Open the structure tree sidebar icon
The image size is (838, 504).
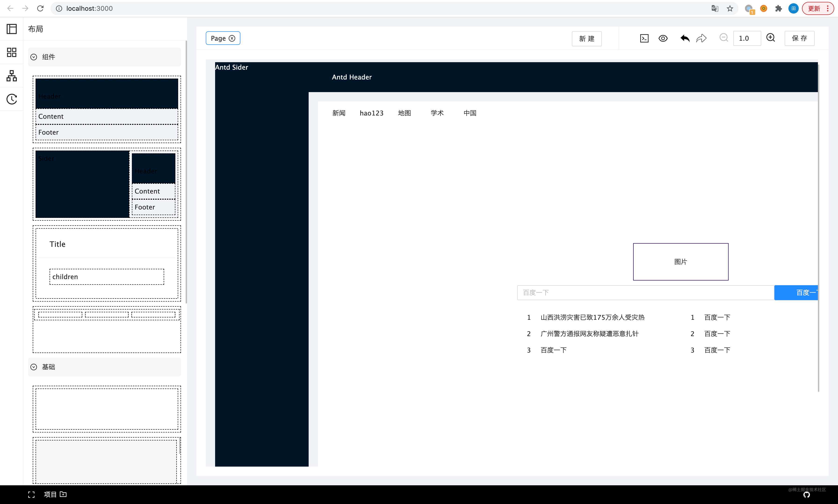tap(11, 76)
